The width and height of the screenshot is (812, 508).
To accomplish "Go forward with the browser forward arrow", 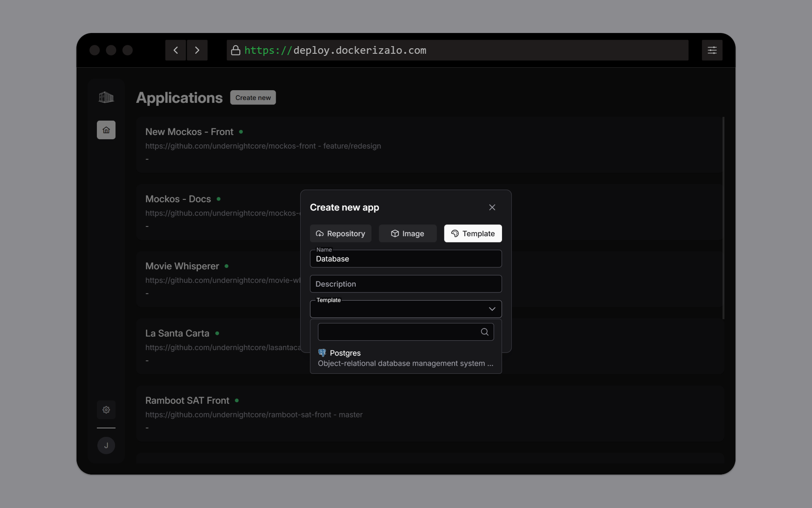I will coord(197,50).
